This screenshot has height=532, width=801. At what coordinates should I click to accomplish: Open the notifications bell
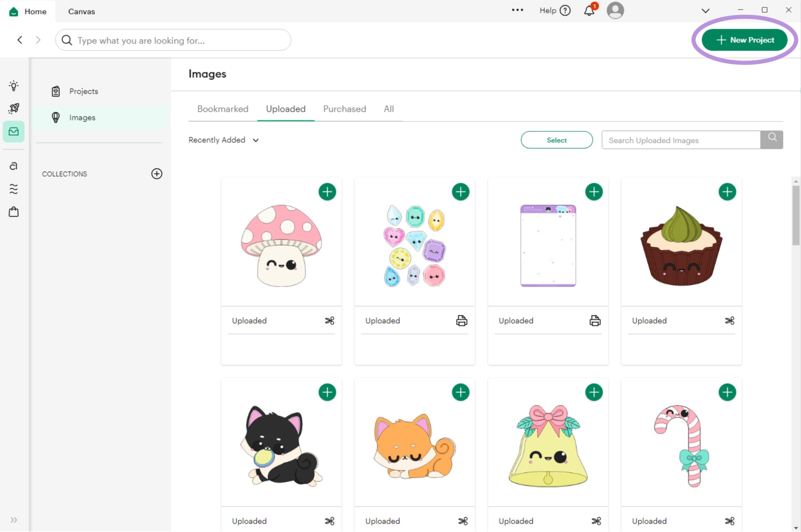pyautogui.click(x=589, y=11)
